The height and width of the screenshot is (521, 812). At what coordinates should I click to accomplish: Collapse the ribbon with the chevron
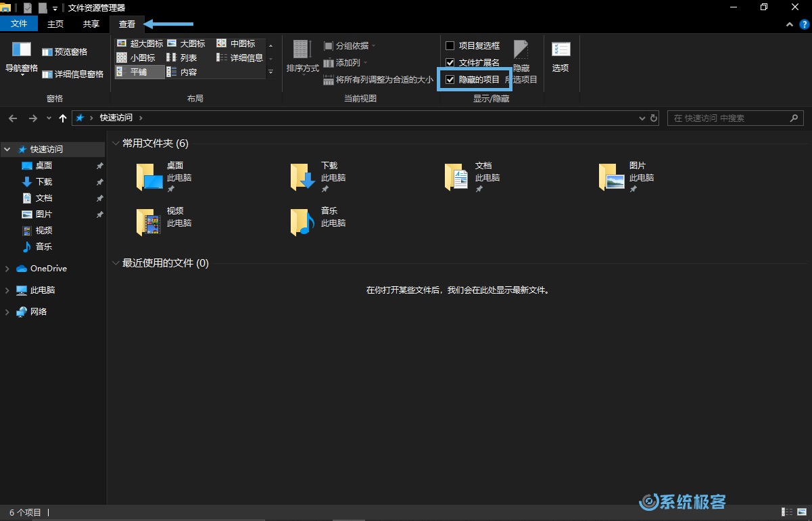[x=790, y=24]
